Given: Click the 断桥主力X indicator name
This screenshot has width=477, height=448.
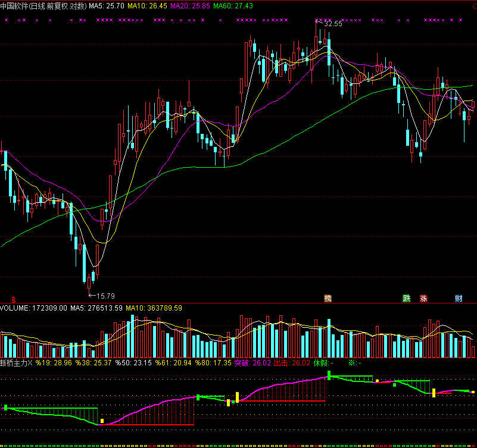Looking at the screenshot, I should tap(16, 362).
